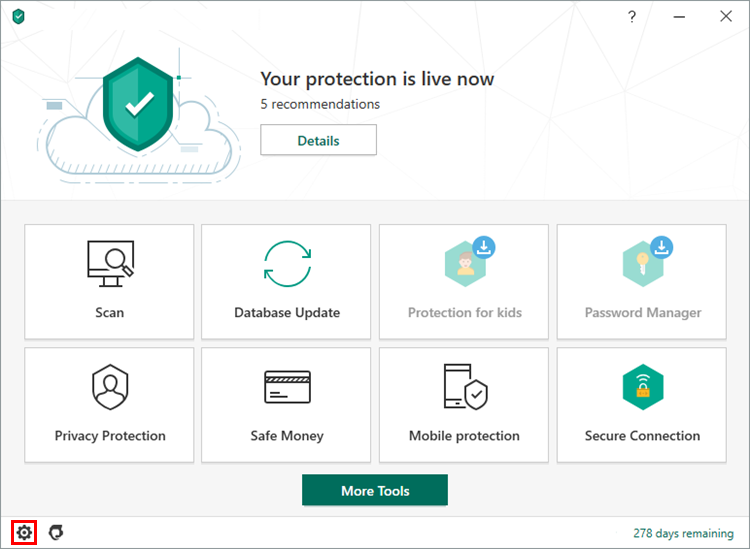Click the download badge on Protection for kids
This screenshot has width=750, height=549.
(x=484, y=247)
